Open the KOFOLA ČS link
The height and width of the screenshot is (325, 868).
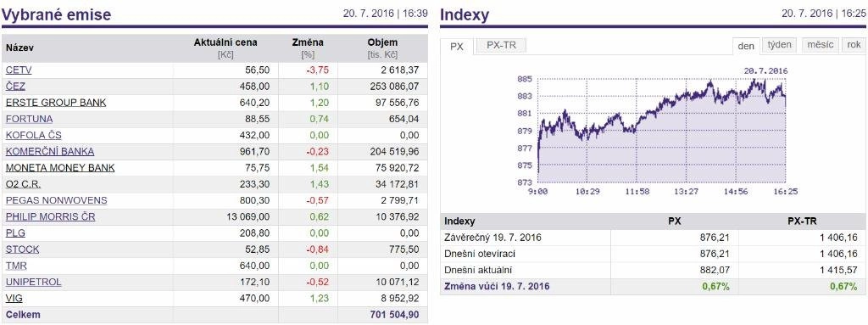click(34, 135)
